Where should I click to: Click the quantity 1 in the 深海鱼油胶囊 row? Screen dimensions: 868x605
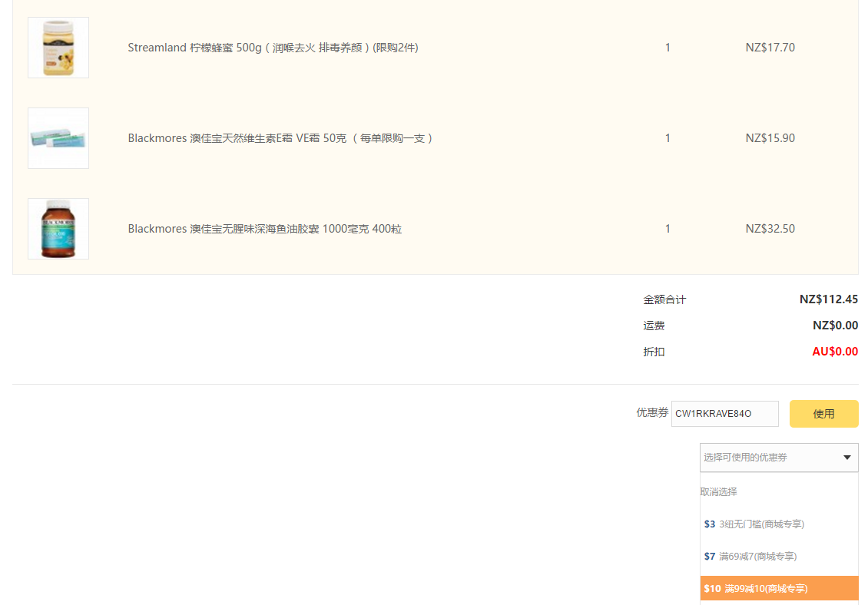[x=668, y=229]
